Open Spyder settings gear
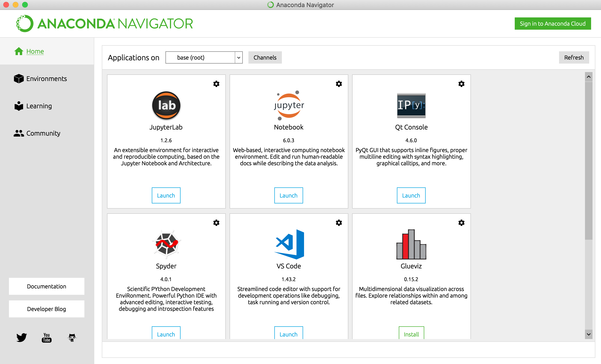Screen dimensions: 601x364 (x=216, y=223)
